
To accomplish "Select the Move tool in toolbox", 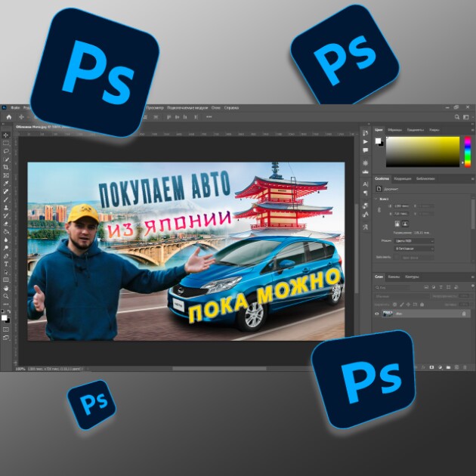I will coord(6,134).
